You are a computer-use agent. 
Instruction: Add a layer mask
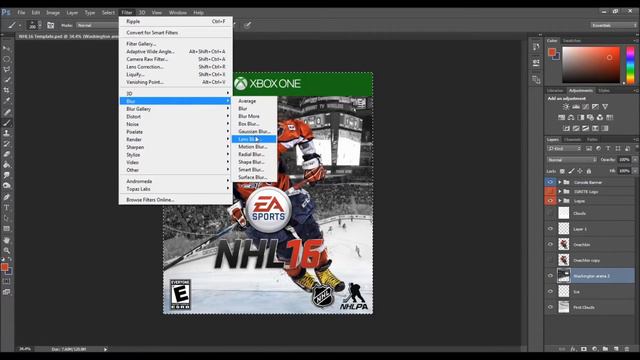coord(584,349)
